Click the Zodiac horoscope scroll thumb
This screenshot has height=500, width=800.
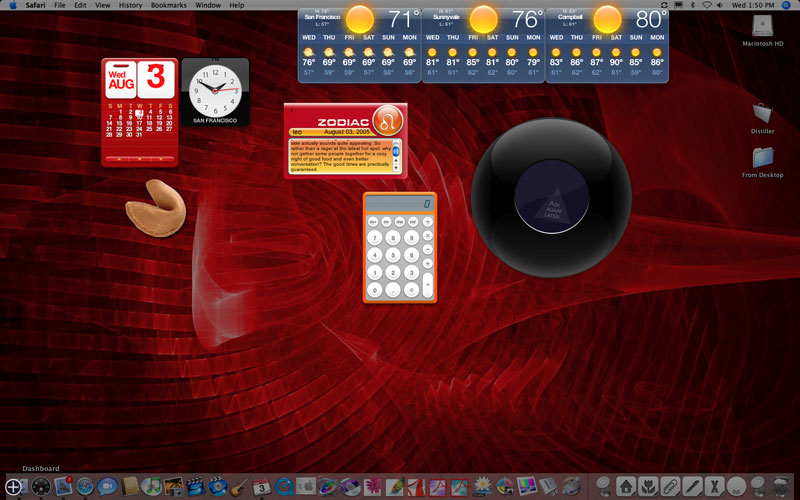(x=395, y=151)
